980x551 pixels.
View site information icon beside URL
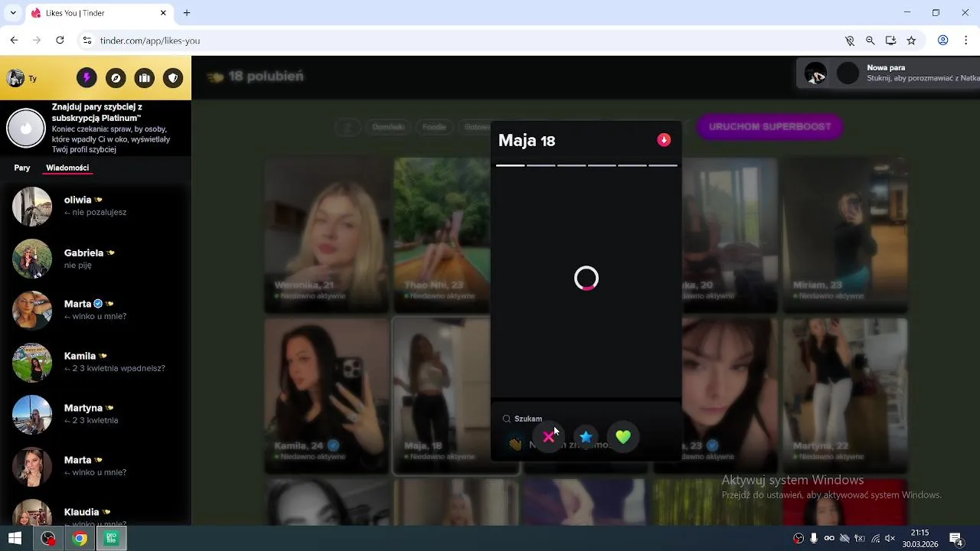[87, 41]
